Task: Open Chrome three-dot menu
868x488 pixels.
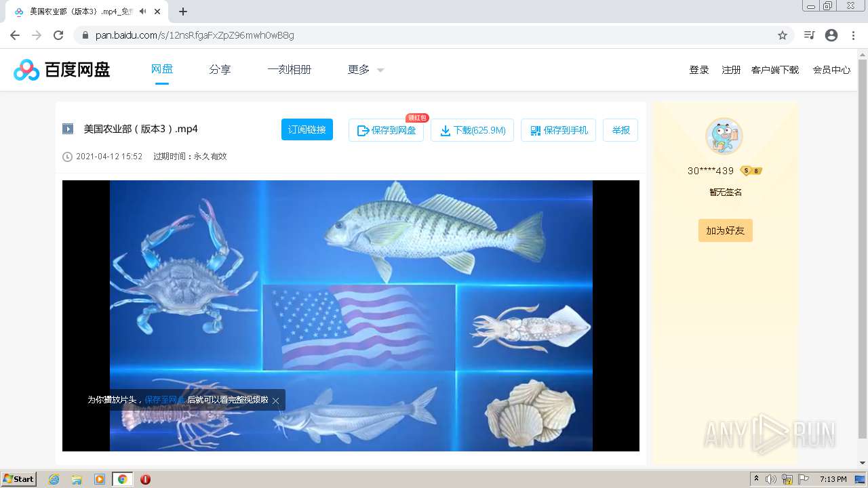Action: [853, 35]
